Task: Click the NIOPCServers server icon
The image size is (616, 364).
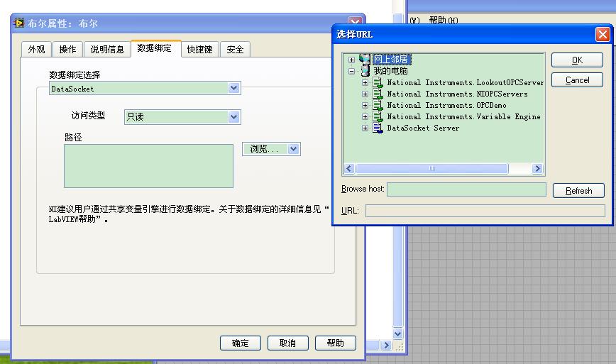Action: point(378,94)
